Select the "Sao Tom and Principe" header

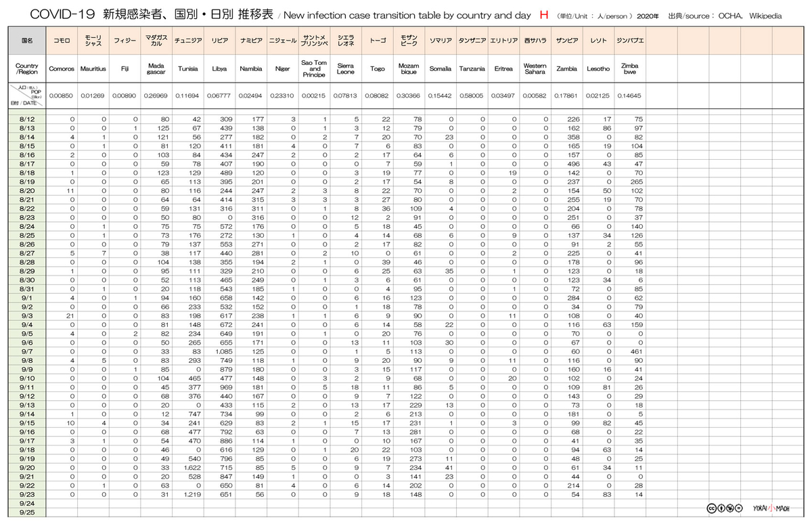click(x=314, y=69)
